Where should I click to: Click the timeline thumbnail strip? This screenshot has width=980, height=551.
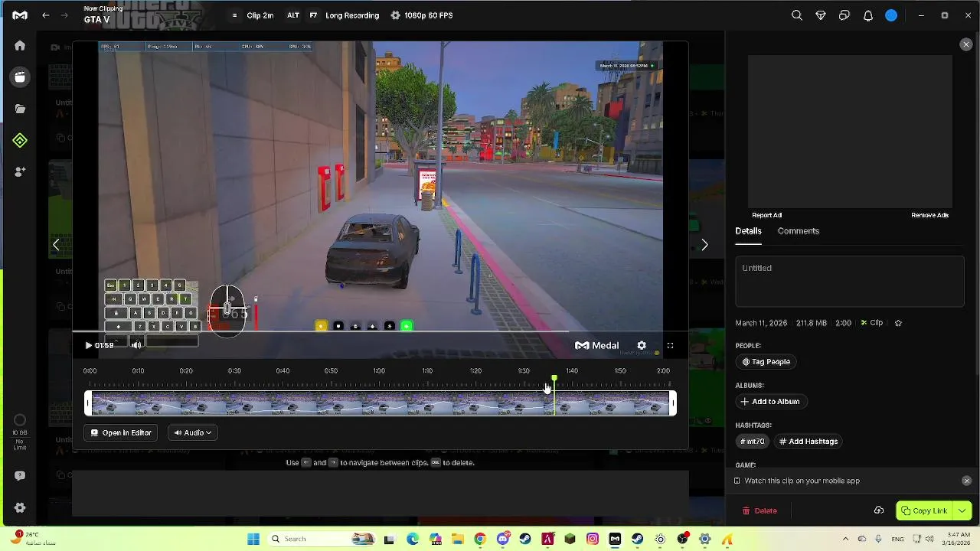[x=381, y=403]
